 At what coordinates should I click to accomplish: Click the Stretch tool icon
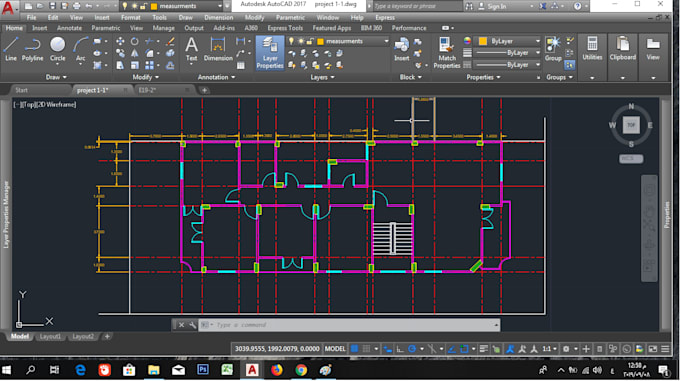[120, 65]
